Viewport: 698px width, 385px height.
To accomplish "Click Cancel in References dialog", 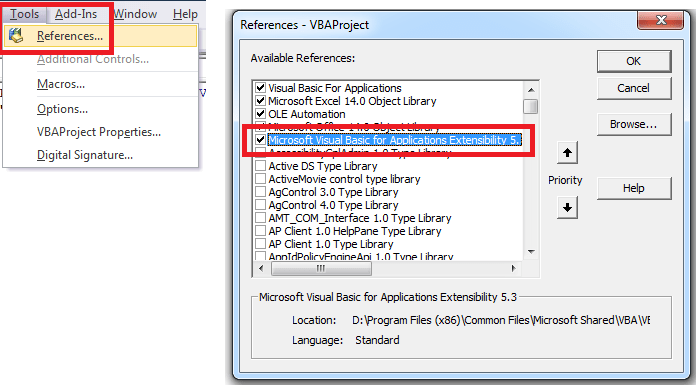I will pyautogui.click(x=633, y=88).
